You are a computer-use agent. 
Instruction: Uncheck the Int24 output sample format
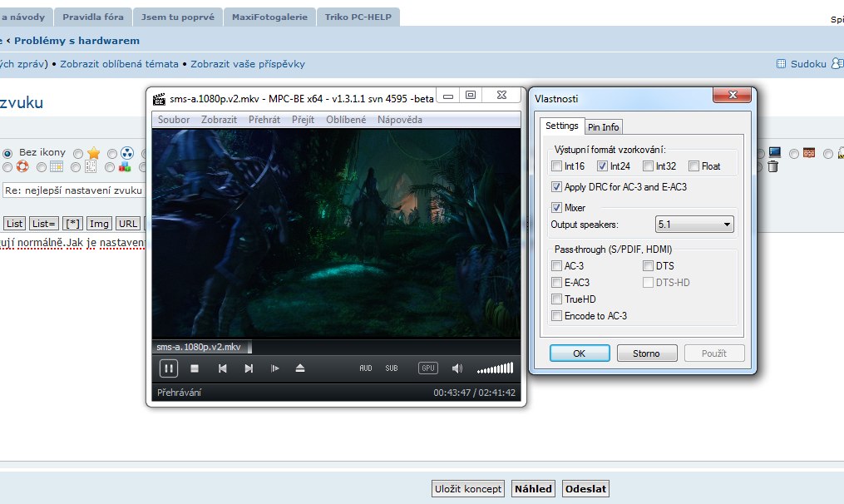click(x=602, y=166)
